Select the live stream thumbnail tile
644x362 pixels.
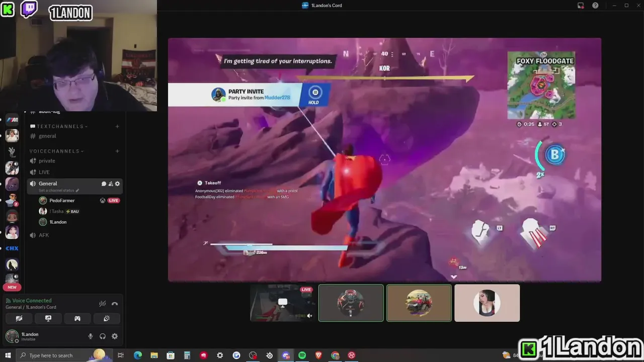click(x=282, y=303)
